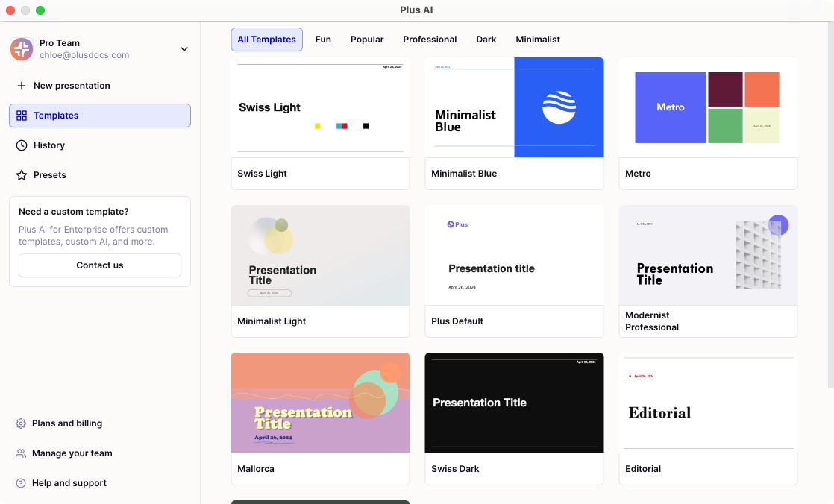Click the Minimalist Blue caption text

click(x=464, y=173)
